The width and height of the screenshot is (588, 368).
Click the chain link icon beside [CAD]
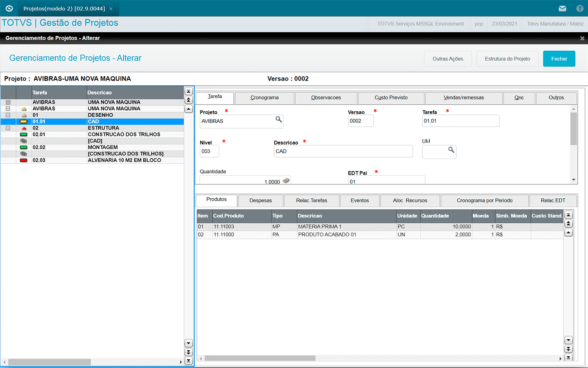click(24, 141)
